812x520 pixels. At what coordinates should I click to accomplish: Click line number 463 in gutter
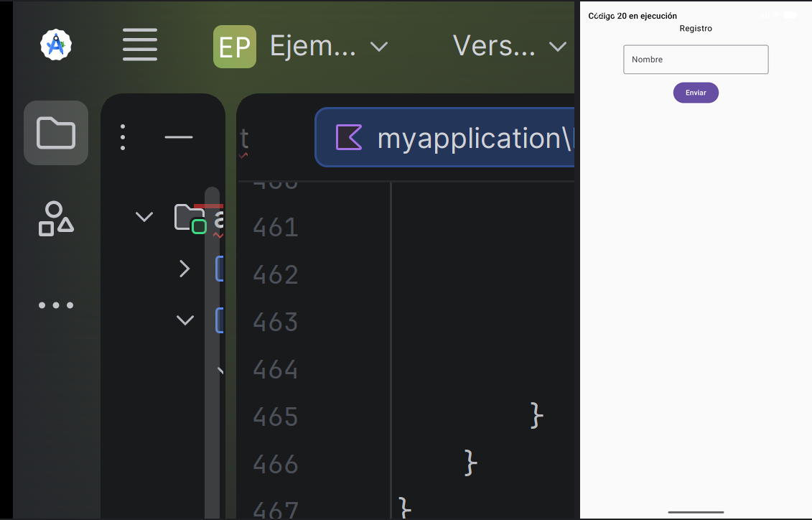click(x=276, y=322)
